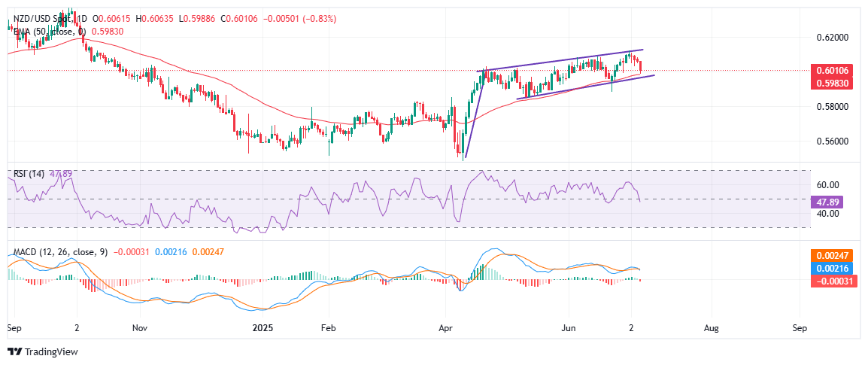Screen dimensions: 868x365
Task: Click the red histogram tag -0.00031
Action: point(832,281)
